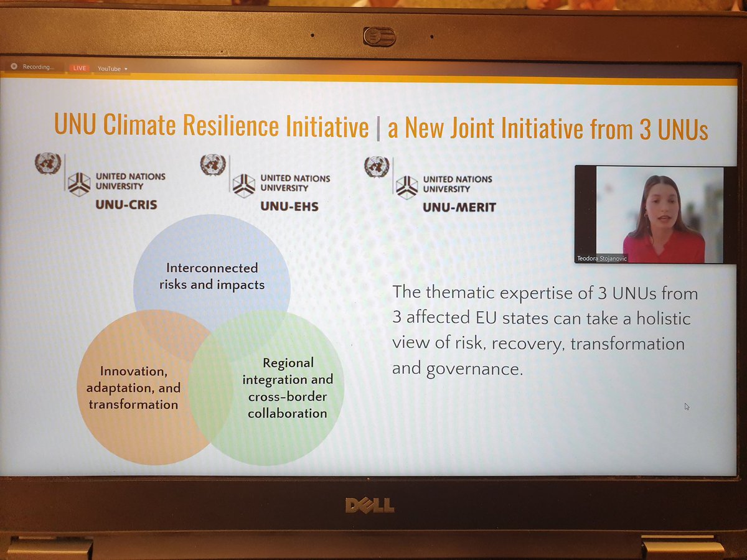747x560 pixels.
Task: Click the UNU Climate Resilience Initiative title
Action: tap(212, 126)
